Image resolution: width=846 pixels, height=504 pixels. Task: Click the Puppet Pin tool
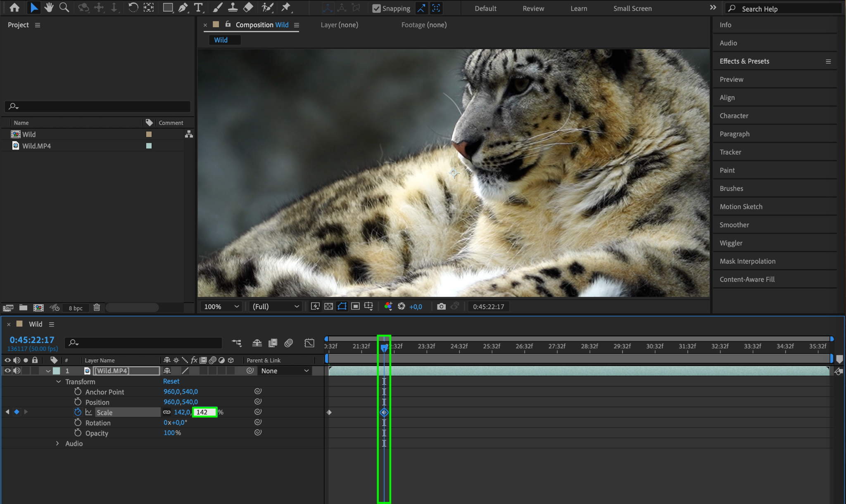coord(286,7)
